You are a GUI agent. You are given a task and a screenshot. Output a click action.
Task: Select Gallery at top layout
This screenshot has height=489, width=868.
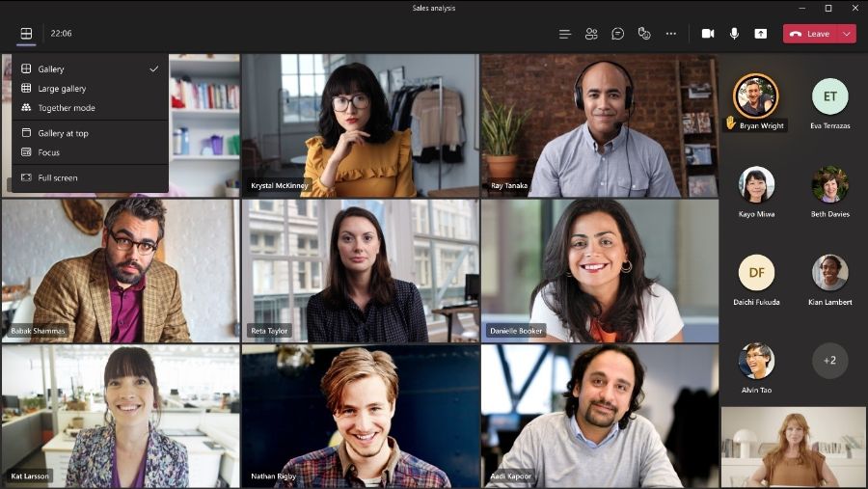click(90, 133)
